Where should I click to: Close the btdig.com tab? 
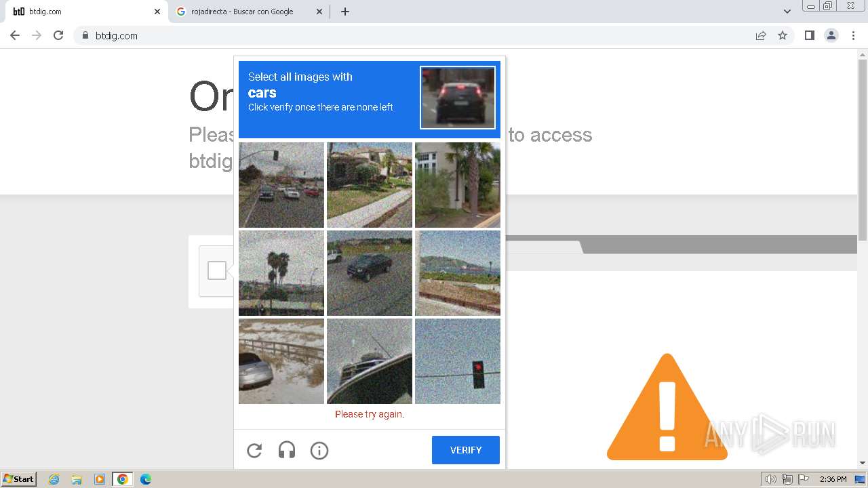(x=157, y=12)
